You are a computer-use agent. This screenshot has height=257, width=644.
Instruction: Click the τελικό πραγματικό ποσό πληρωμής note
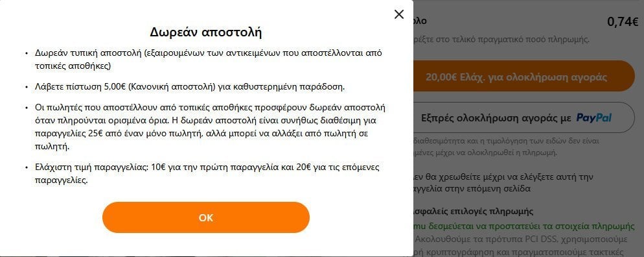tap(501, 40)
